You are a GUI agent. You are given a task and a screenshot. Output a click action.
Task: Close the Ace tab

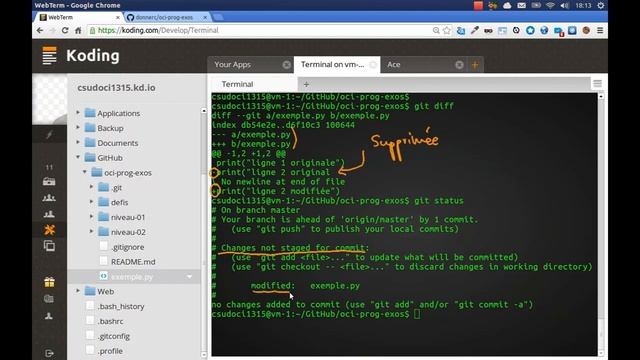pos(459,65)
